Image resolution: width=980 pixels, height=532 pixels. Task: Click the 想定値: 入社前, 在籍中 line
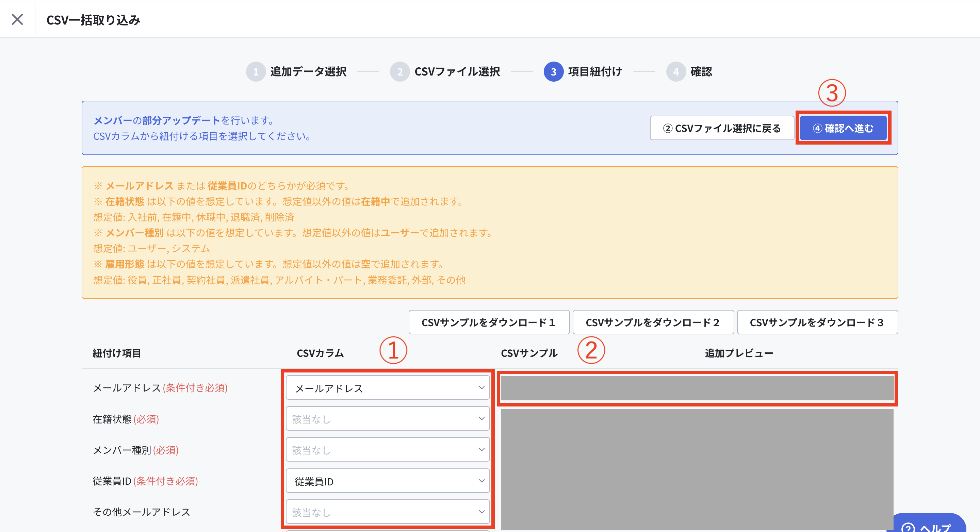[x=194, y=217]
